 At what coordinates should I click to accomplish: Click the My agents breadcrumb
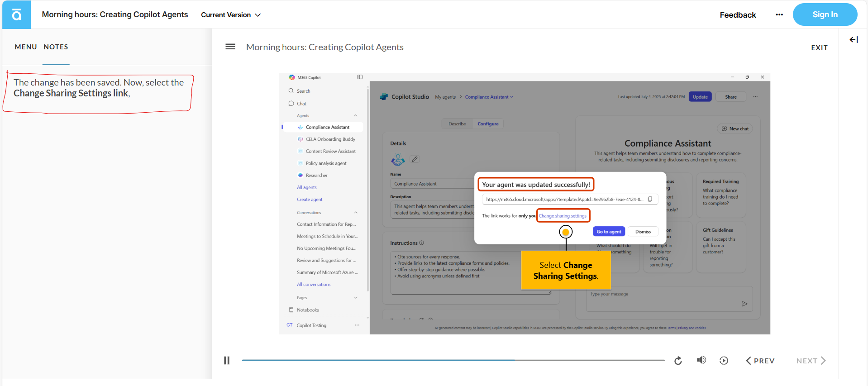click(x=445, y=97)
